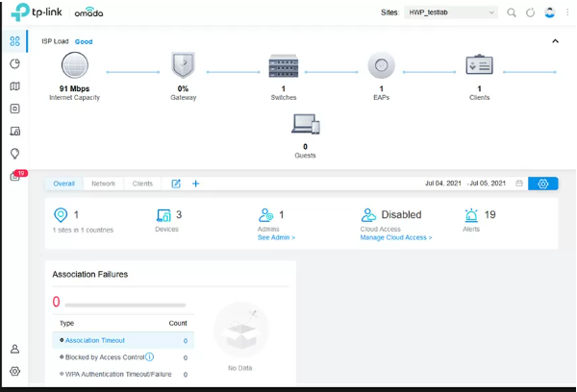Click the blue dashboard settings gear button
This screenshot has width=577, height=392.
click(542, 184)
